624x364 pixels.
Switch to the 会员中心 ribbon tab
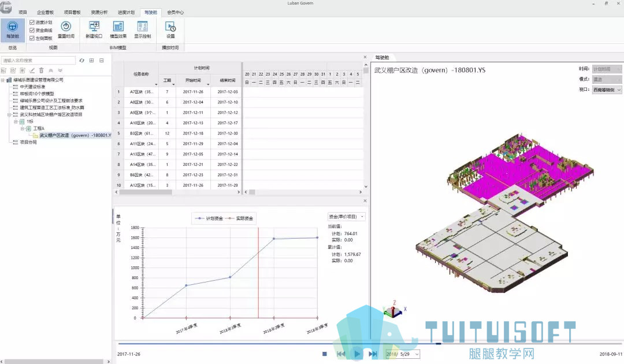[175, 12]
